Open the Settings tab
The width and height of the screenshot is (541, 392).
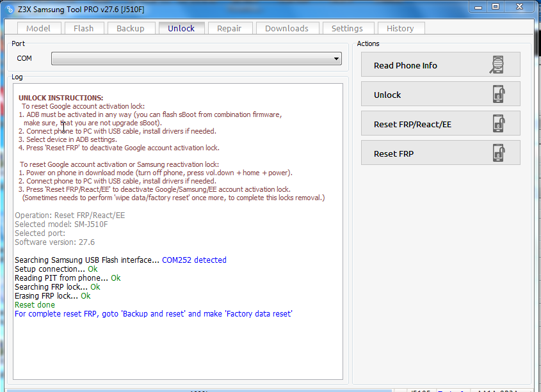point(348,28)
